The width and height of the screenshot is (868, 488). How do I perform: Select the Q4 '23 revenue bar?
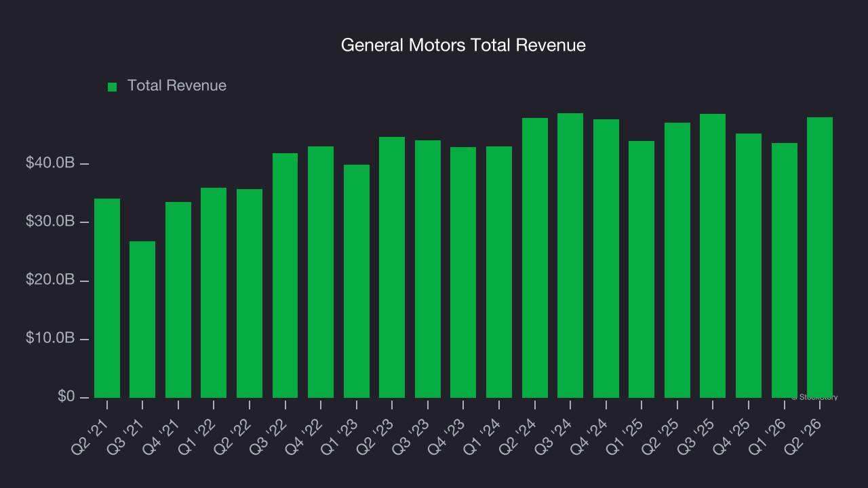click(463, 272)
